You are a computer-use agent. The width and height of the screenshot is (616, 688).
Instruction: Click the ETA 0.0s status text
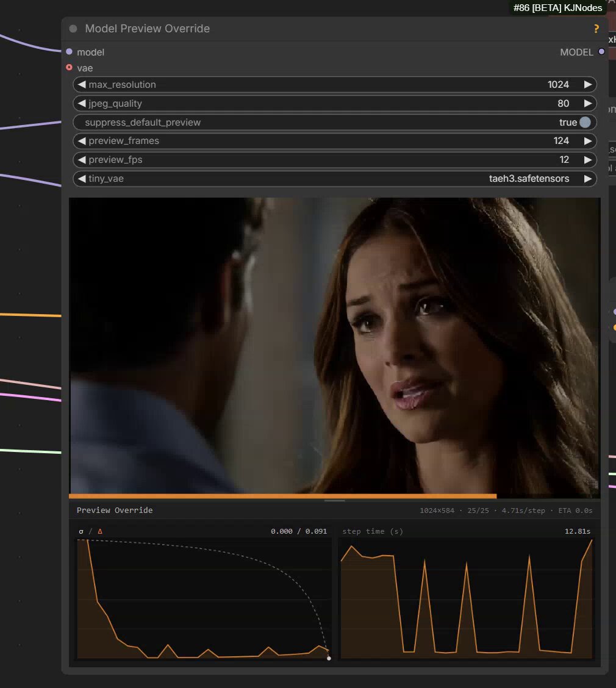[x=575, y=511]
